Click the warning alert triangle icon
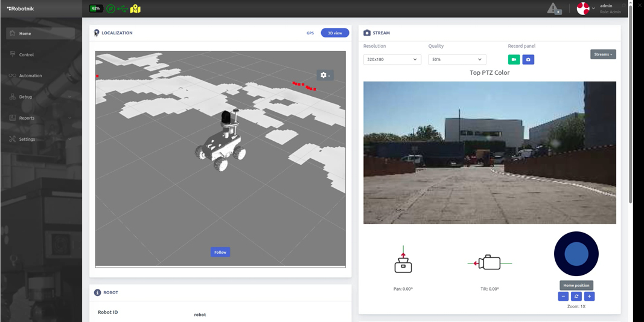 click(x=553, y=8)
